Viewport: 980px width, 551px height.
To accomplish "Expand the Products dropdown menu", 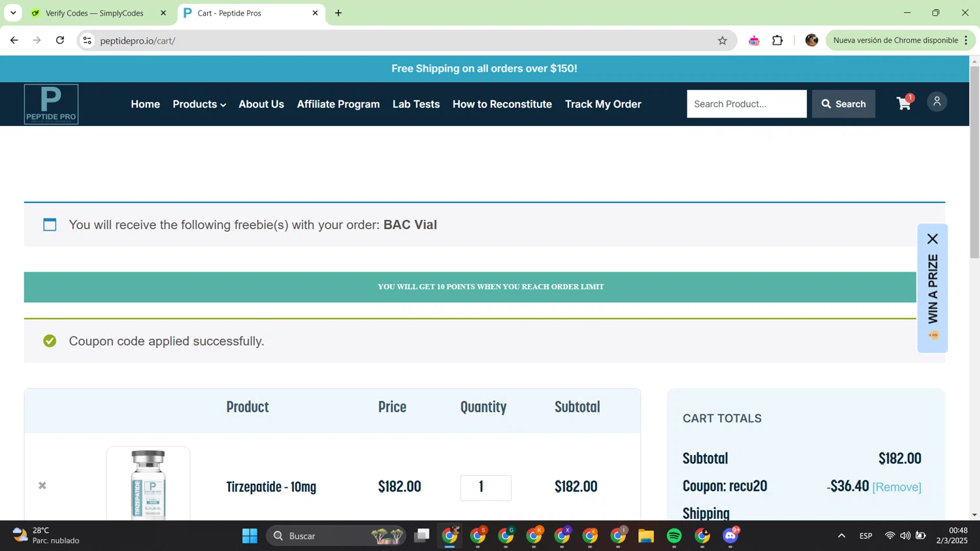I will tap(199, 104).
